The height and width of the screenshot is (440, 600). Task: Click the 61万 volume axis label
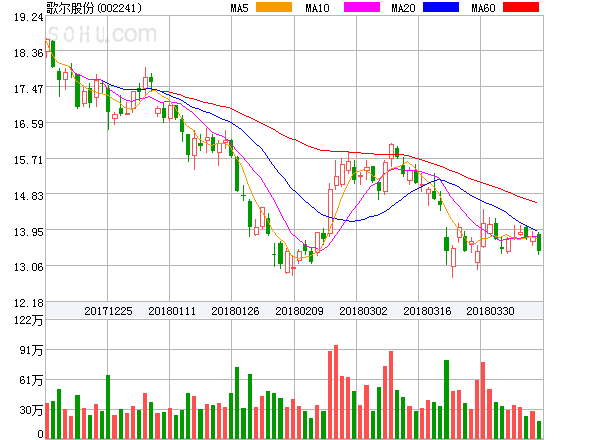tap(31, 380)
